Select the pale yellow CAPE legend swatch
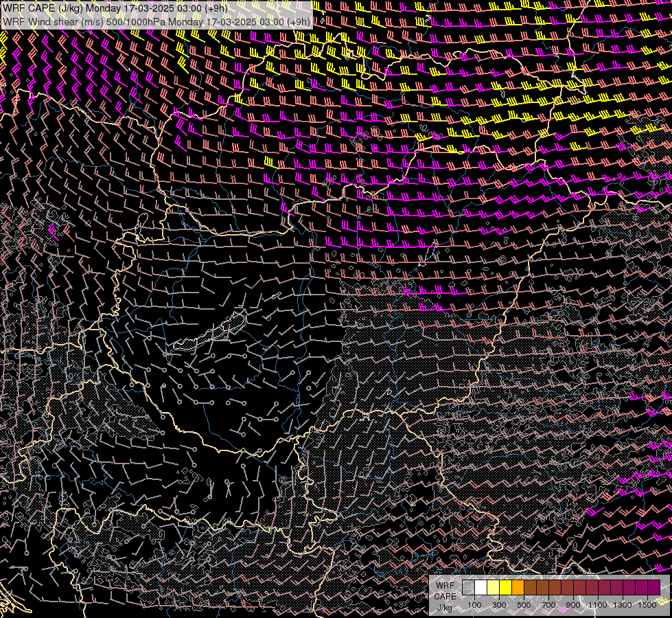This screenshot has height=618, width=672. click(x=494, y=587)
